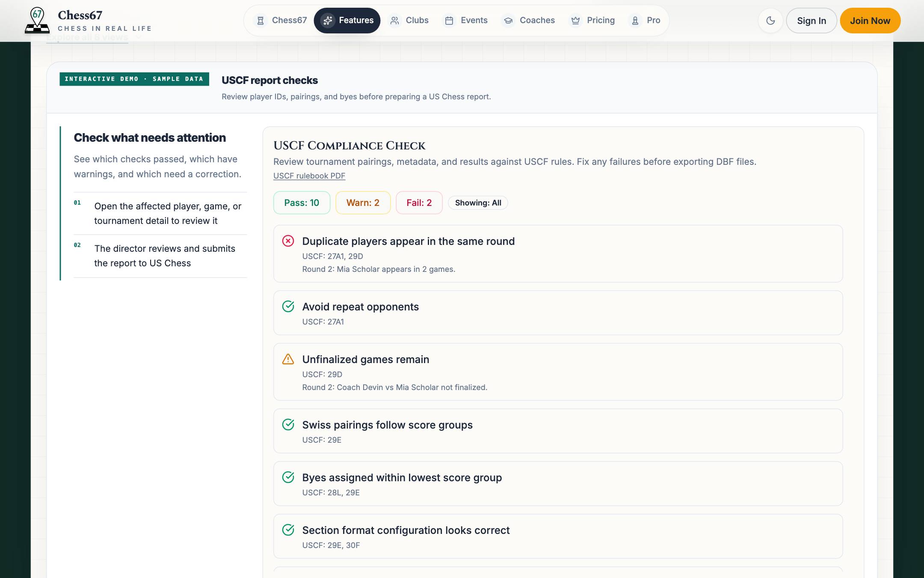Open the Duplicate players appear in same round card
The width and height of the screenshot is (924, 578).
pyautogui.click(x=558, y=253)
